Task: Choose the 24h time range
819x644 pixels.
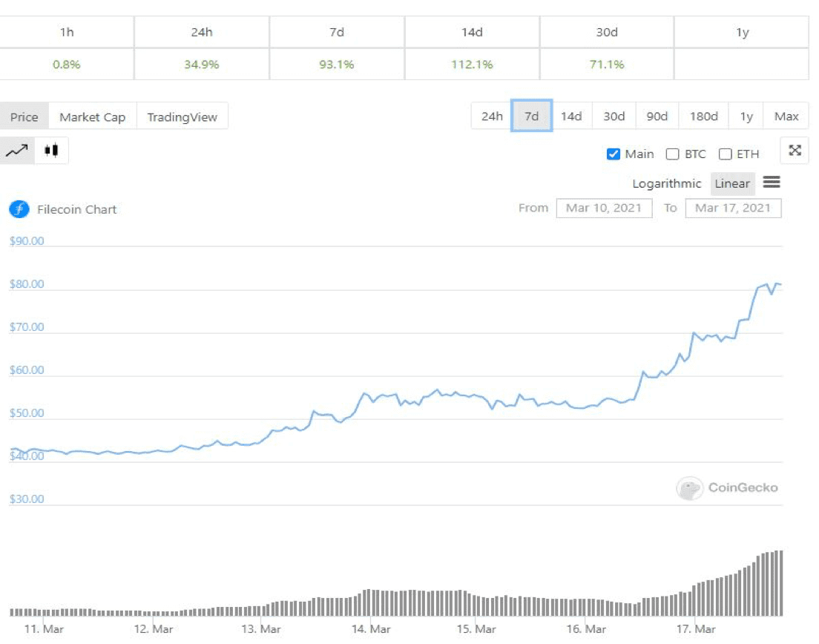Action: pos(492,116)
